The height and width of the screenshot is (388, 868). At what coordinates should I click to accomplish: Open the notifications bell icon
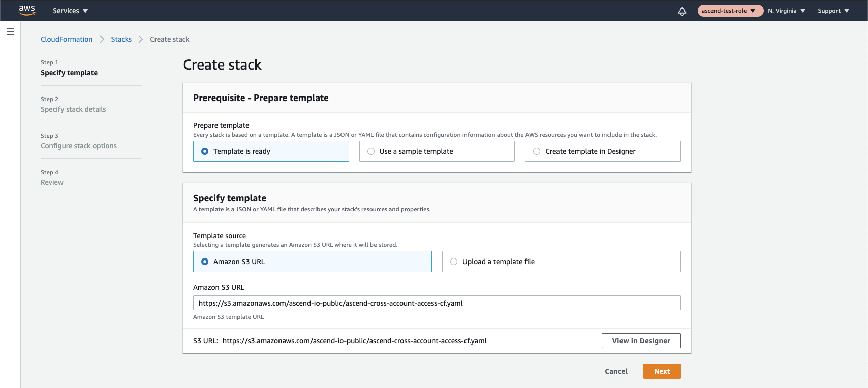pos(682,11)
